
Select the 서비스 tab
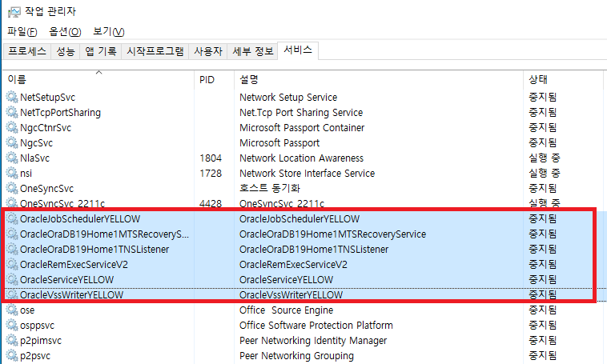pyautogui.click(x=298, y=50)
